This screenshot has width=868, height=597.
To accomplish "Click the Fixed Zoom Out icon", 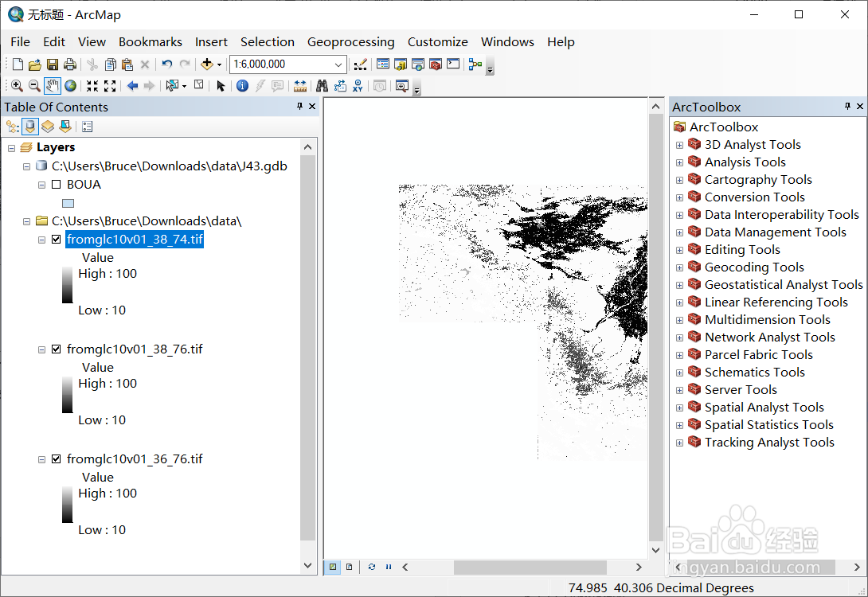I will pyautogui.click(x=110, y=86).
